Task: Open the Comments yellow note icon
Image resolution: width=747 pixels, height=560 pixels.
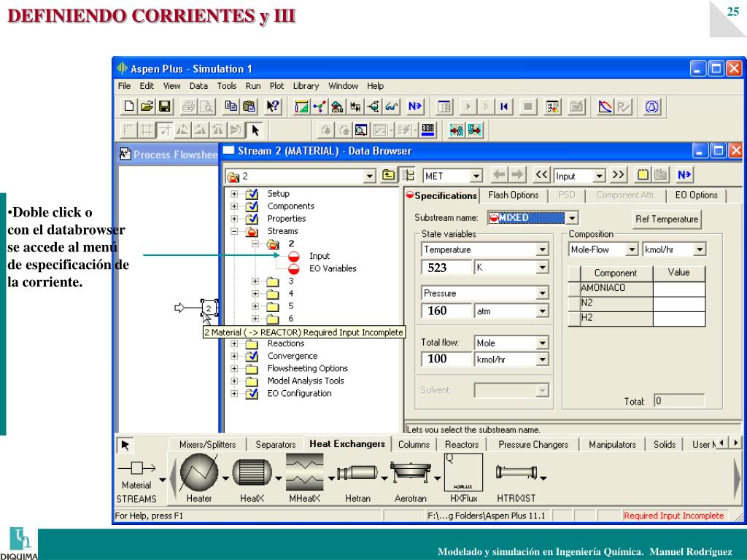Action: pyautogui.click(x=643, y=175)
